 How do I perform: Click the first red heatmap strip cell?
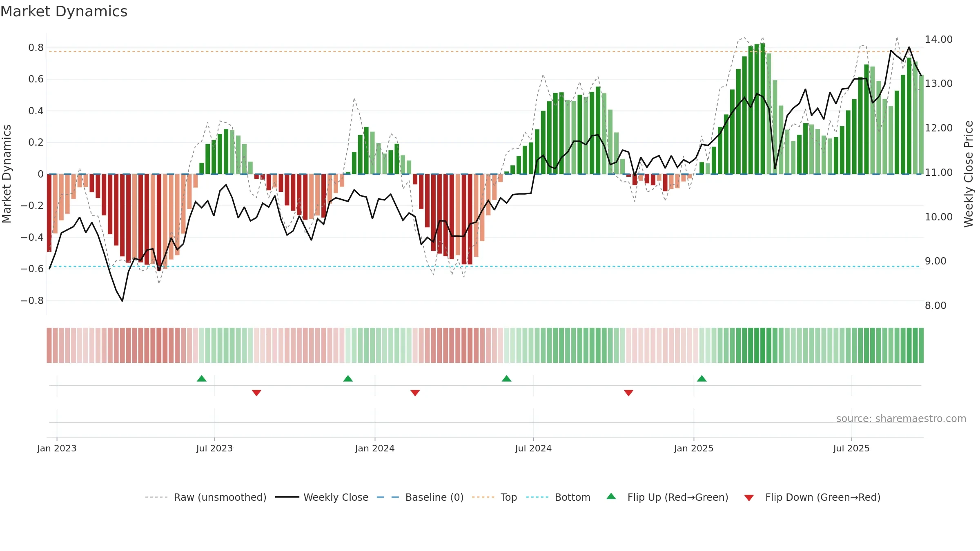click(x=49, y=345)
